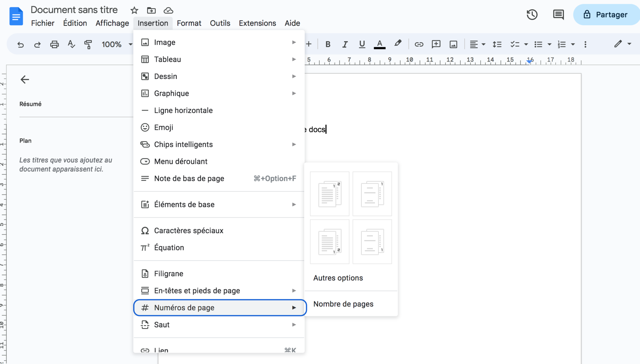This screenshot has height=364, width=640.
Task: Open the print icon in the toolbar
Action: [x=54, y=44]
